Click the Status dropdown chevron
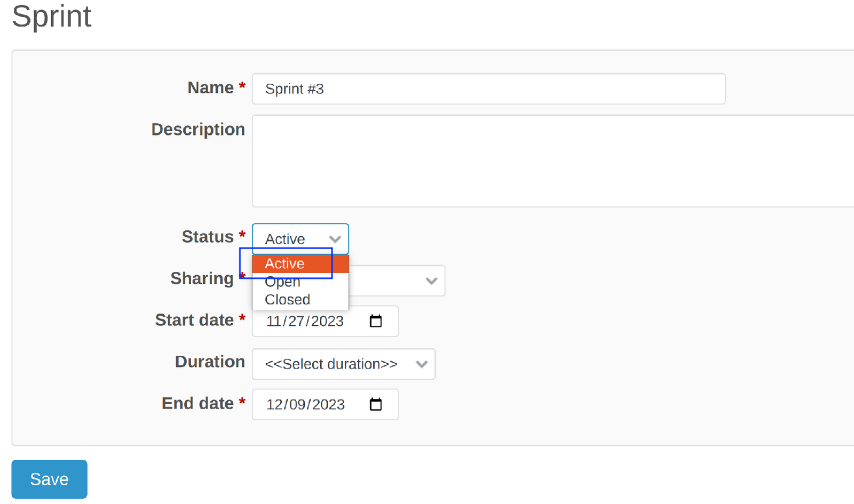854x504 pixels. [336, 239]
